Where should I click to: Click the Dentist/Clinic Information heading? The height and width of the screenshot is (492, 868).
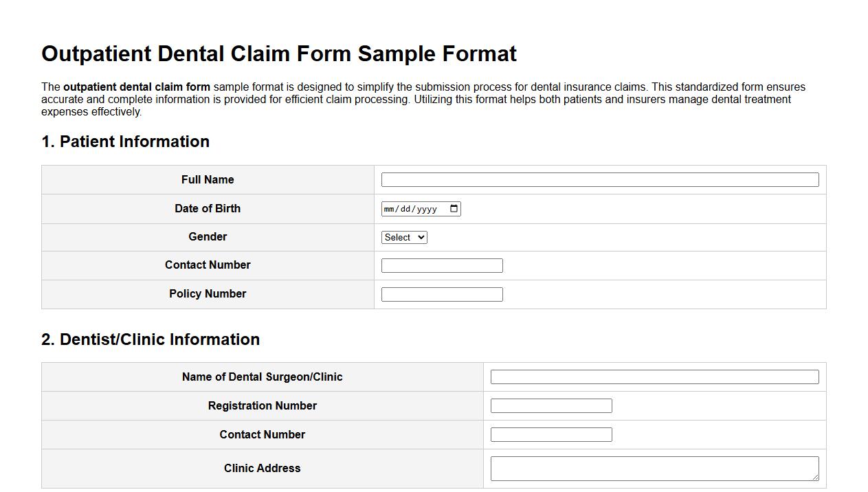[x=151, y=339]
